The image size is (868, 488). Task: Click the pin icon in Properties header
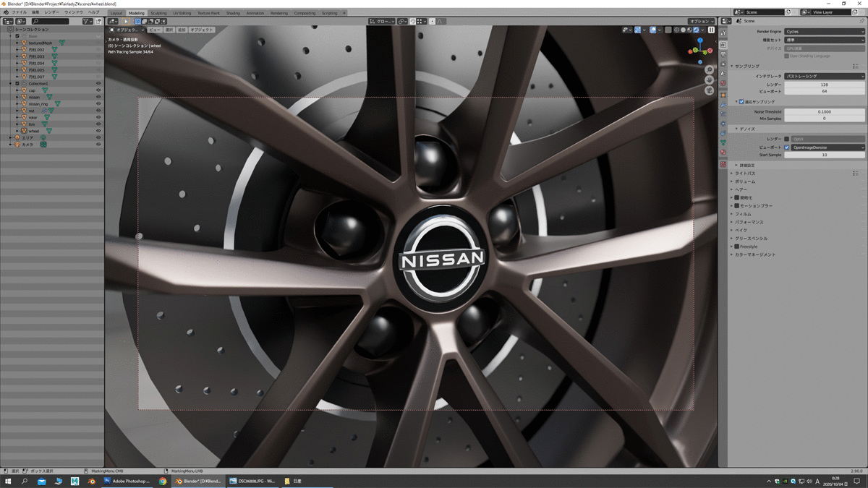click(x=861, y=22)
